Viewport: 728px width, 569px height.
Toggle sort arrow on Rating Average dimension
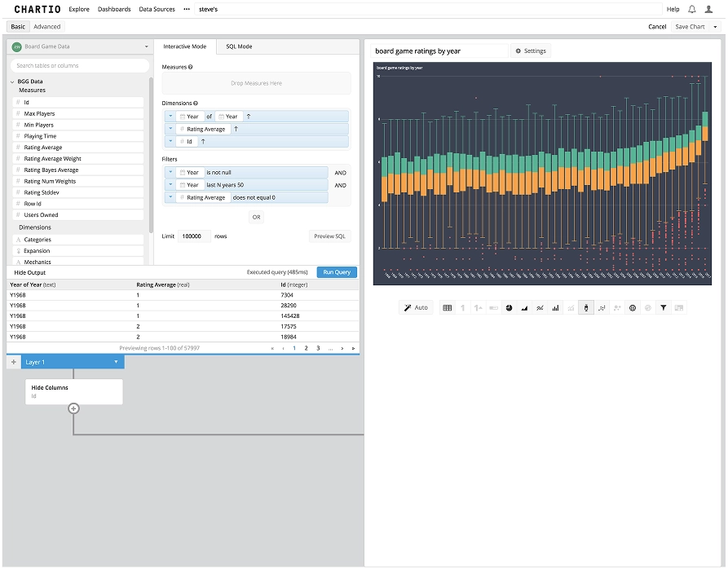236,129
